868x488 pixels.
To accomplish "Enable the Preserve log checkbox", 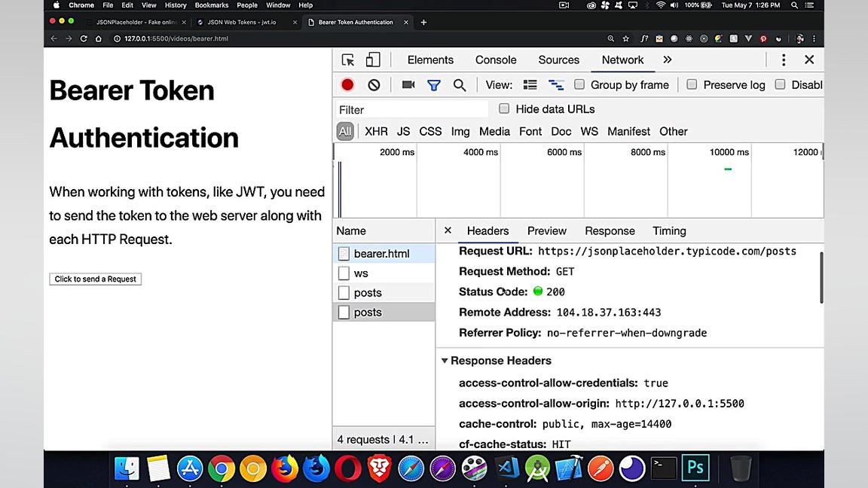I will [x=692, y=84].
